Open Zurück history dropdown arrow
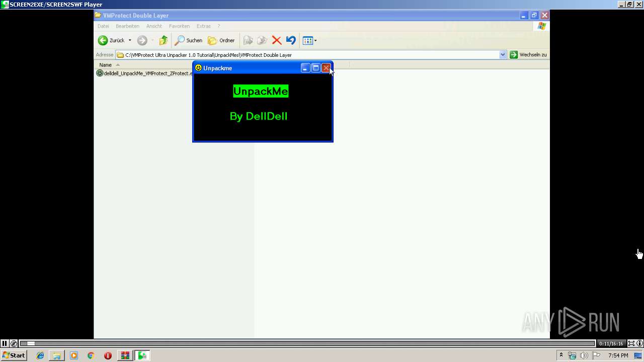The height and width of the screenshot is (362, 644). (x=130, y=40)
